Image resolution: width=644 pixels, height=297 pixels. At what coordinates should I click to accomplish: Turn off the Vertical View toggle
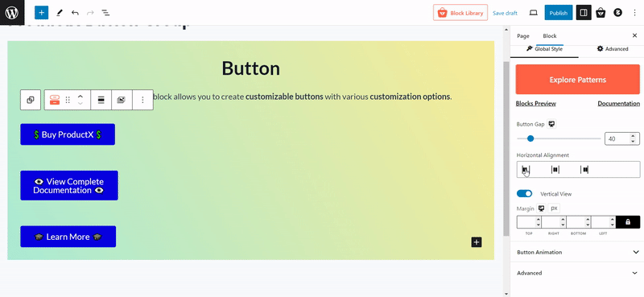(525, 193)
